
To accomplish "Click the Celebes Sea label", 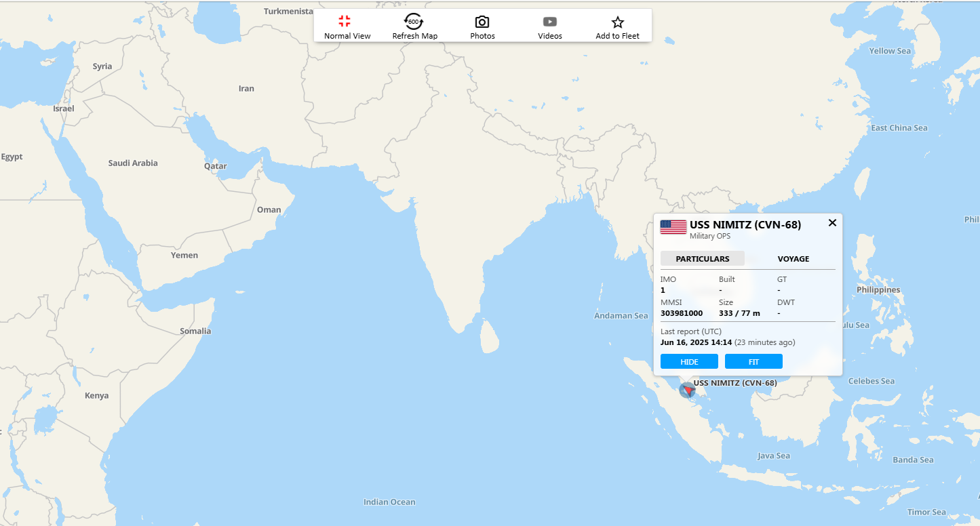I will click(x=871, y=381).
